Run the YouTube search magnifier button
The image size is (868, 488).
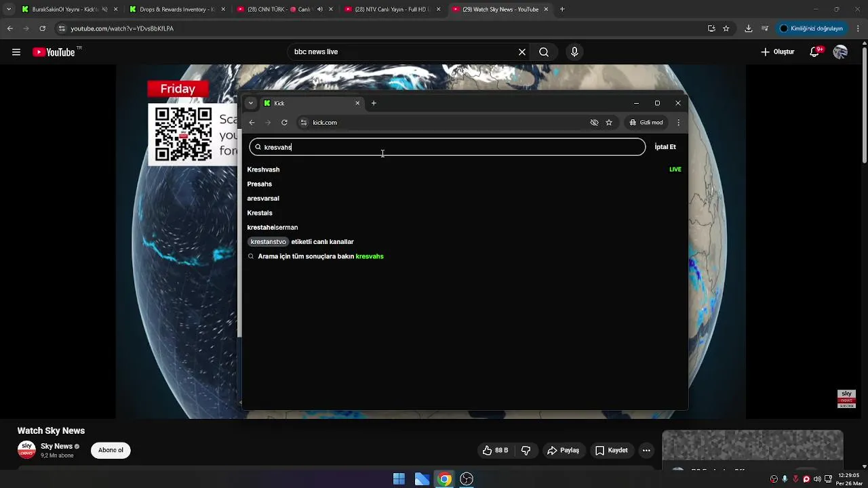544,52
